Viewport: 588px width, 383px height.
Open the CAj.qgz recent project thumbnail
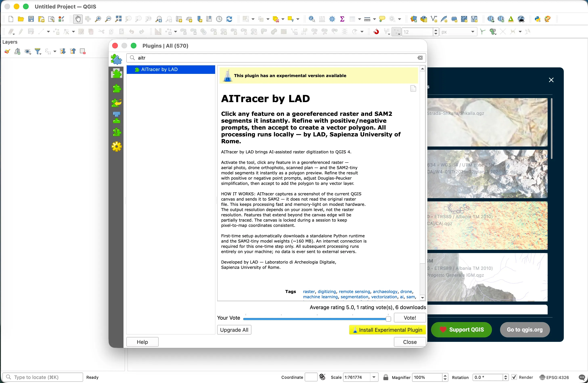coord(488,226)
